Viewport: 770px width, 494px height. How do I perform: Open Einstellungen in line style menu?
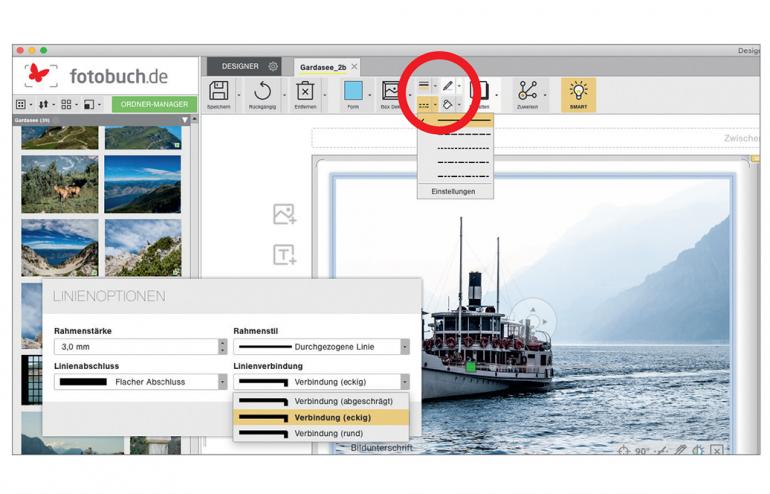pos(453,192)
